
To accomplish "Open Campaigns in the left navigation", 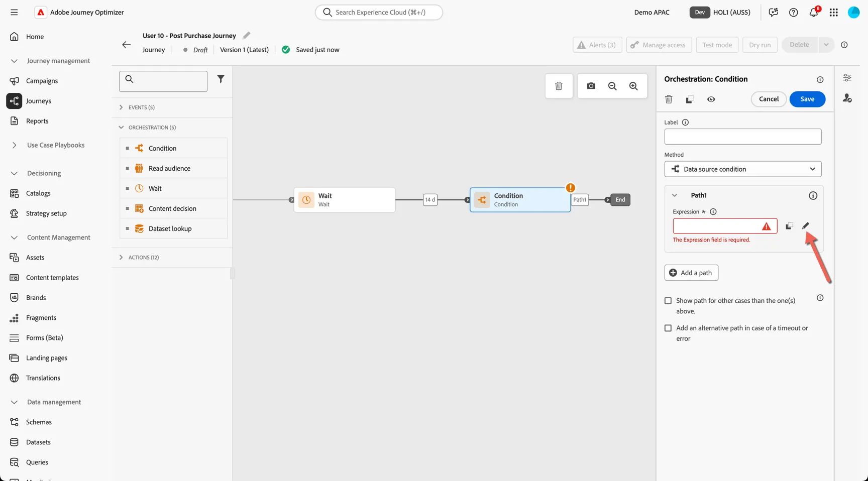I will 42,81.
